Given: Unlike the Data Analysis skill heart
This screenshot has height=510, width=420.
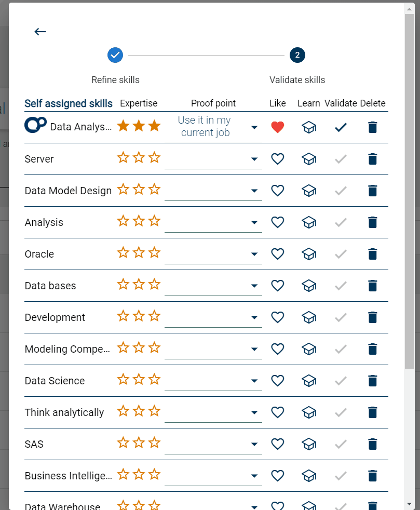Looking at the screenshot, I should click(x=278, y=127).
